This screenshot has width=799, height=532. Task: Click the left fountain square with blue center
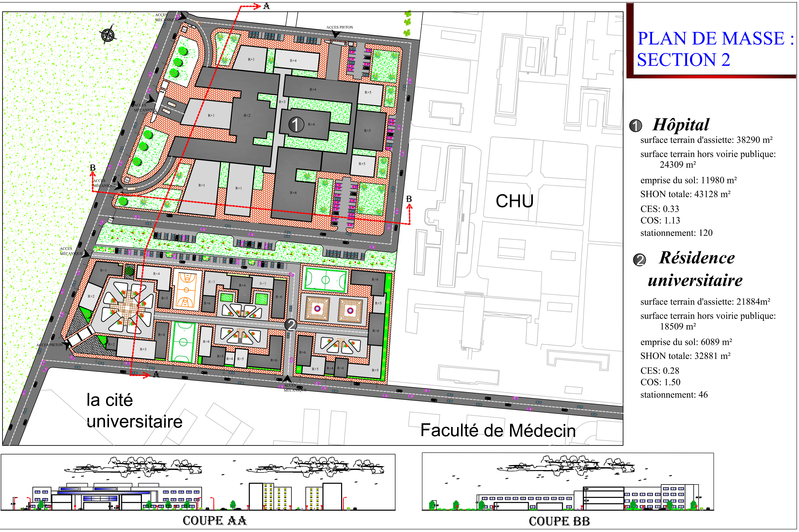317,309
